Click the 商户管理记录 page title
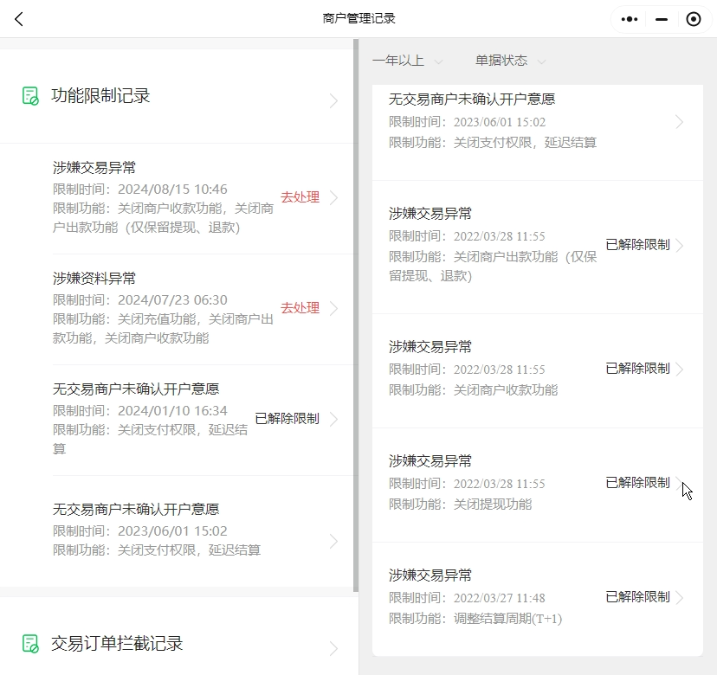This screenshot has width=717, height=675. pos(358,19)
